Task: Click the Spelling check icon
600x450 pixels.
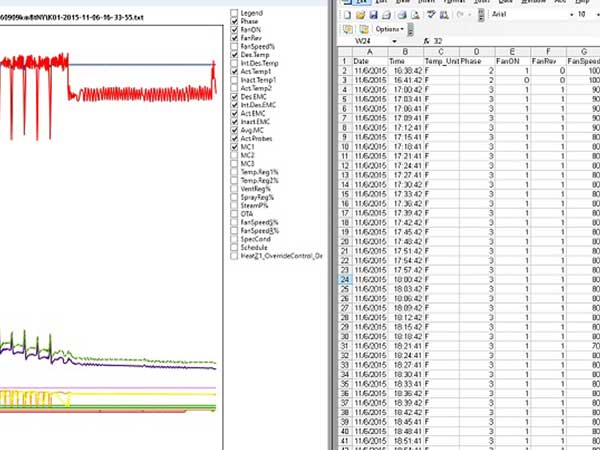Action: click(x=431, y=15)
